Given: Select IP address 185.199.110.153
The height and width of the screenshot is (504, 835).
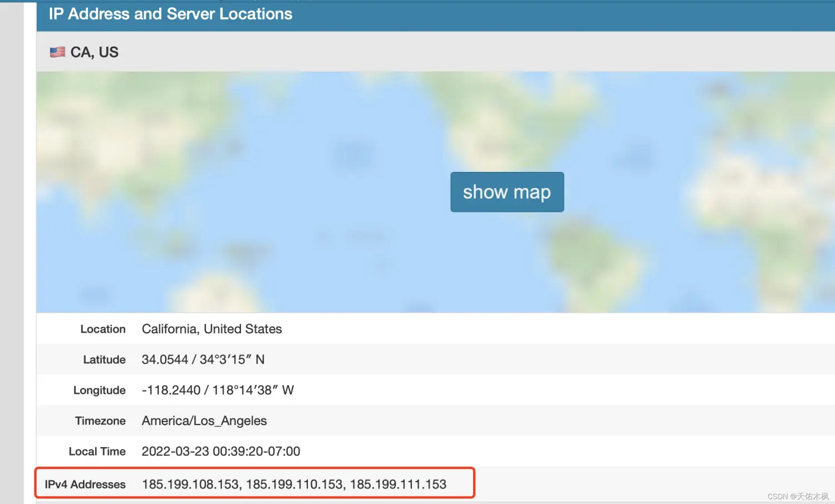Looking at the screenshot, I should click(x=294, y=485).
